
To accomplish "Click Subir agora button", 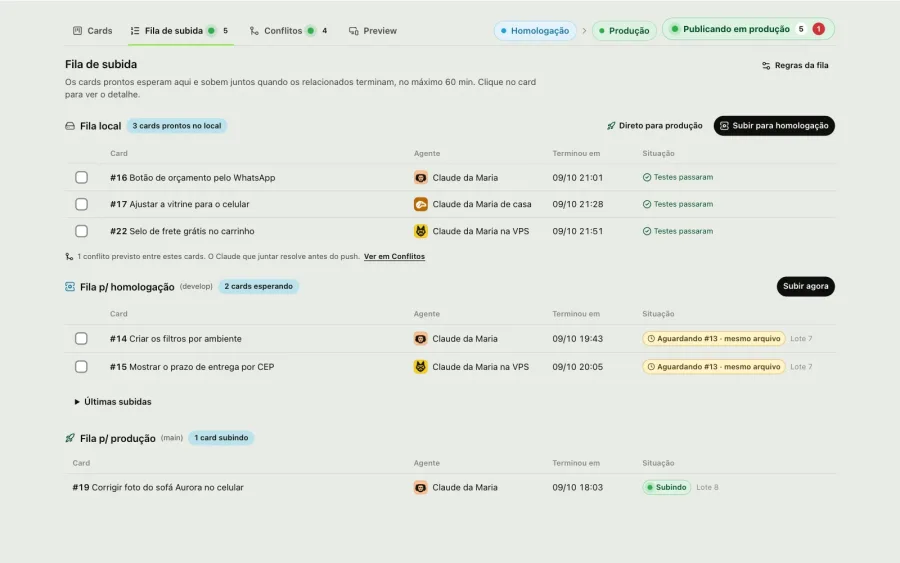I will pos(805,286).
